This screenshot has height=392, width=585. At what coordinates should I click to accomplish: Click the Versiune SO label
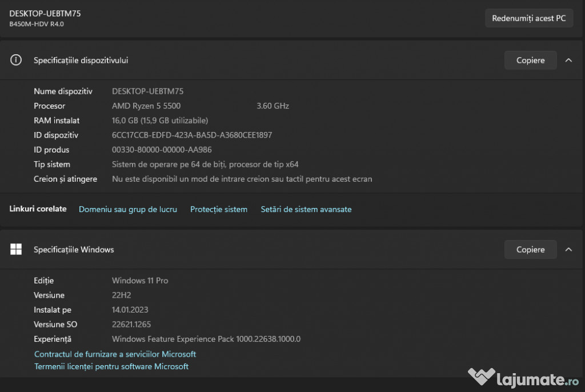pyautogui.click(x=55, y=324)
